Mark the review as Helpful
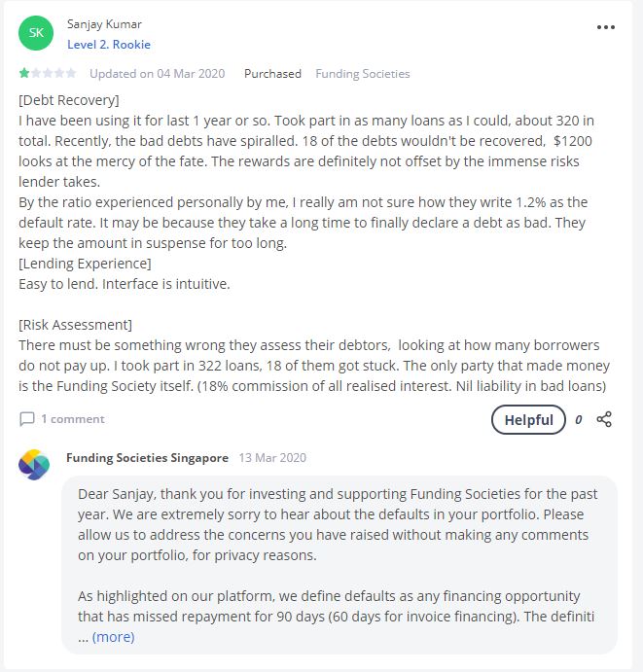Screen dimensions: 643x672 [528, 420]
